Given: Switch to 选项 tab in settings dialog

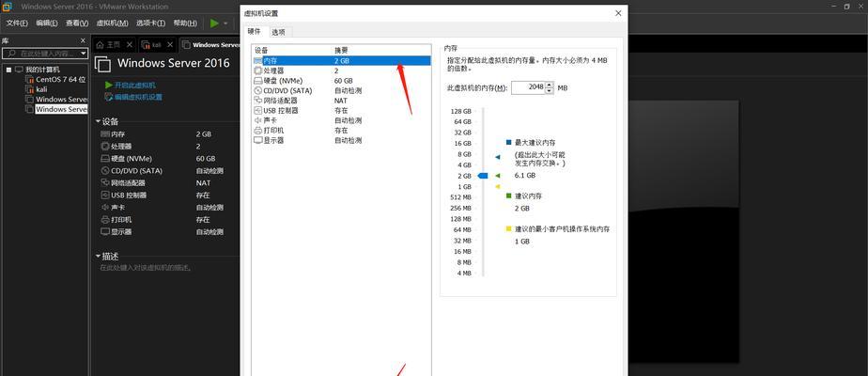Looking at the screenshot, I should (x=278, y=32).
